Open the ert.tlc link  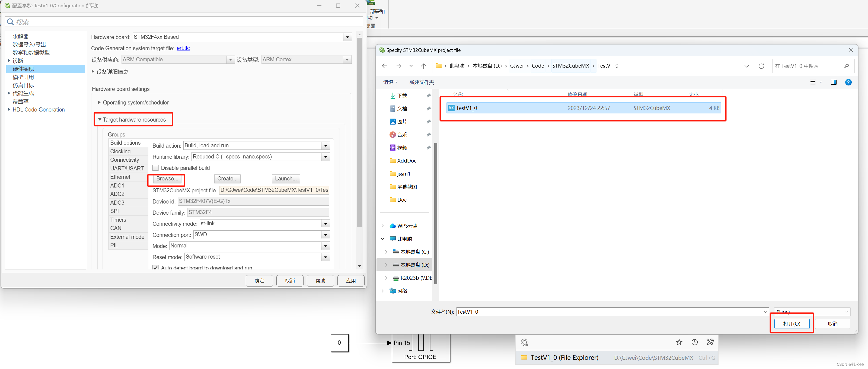click(183, 48)
